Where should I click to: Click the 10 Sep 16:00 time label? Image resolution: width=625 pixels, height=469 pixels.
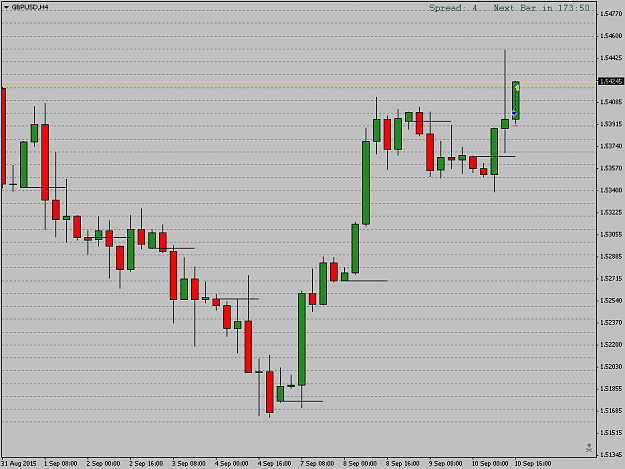click(533, 463)
